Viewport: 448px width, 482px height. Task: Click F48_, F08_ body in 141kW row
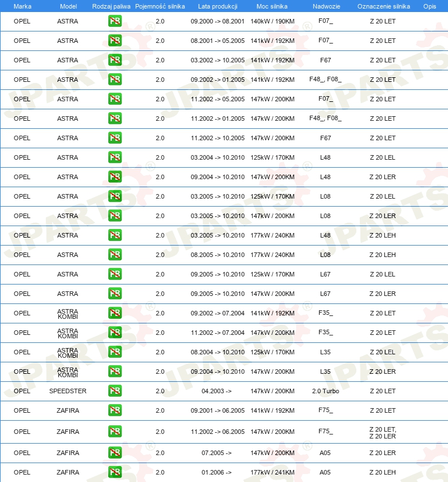point(325,80)
